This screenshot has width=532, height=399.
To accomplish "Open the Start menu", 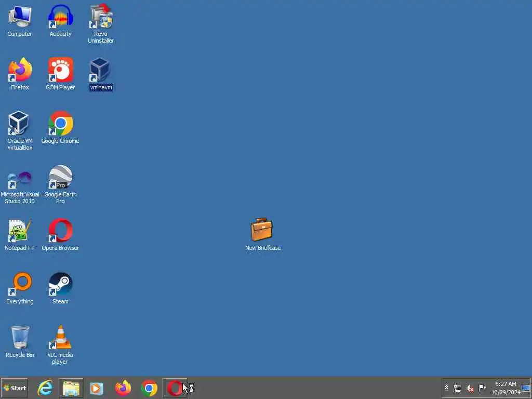I will (x=14, y=388).
